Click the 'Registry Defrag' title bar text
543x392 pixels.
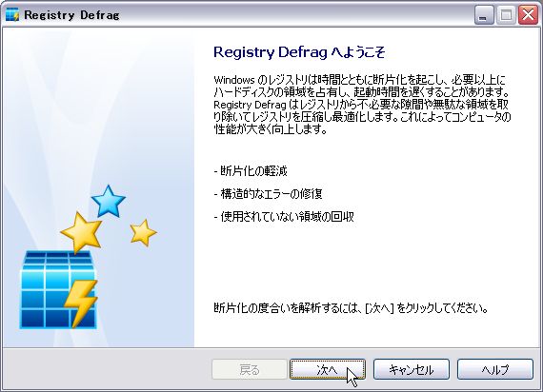click(71, 15)
